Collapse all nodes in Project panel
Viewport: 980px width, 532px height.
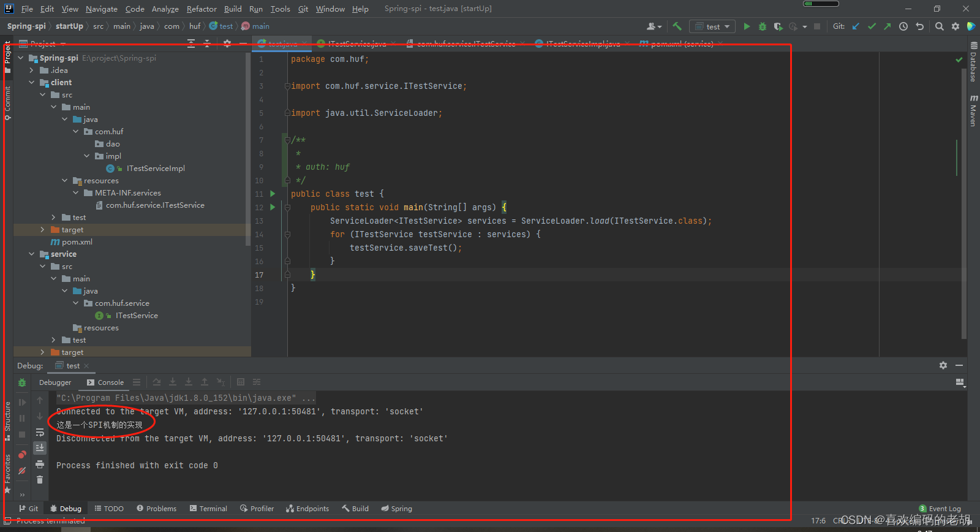[207, 44]
